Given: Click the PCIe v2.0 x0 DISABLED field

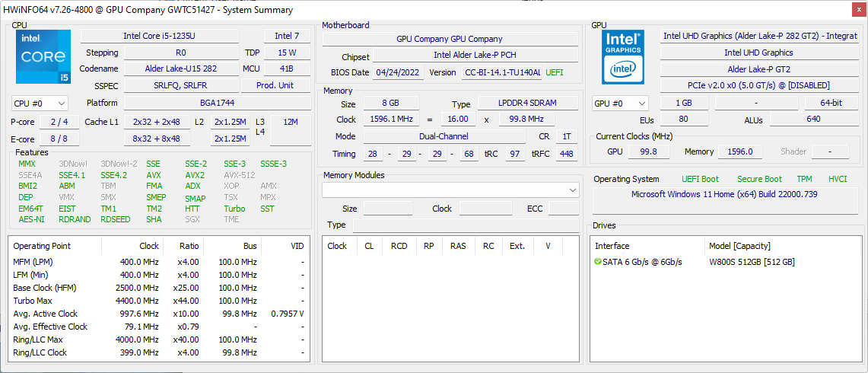Looking at the screenshot, I should [758, 85].
